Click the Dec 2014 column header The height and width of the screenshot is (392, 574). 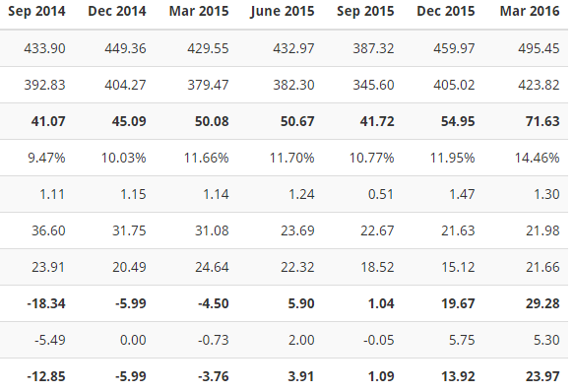[117, 11]
